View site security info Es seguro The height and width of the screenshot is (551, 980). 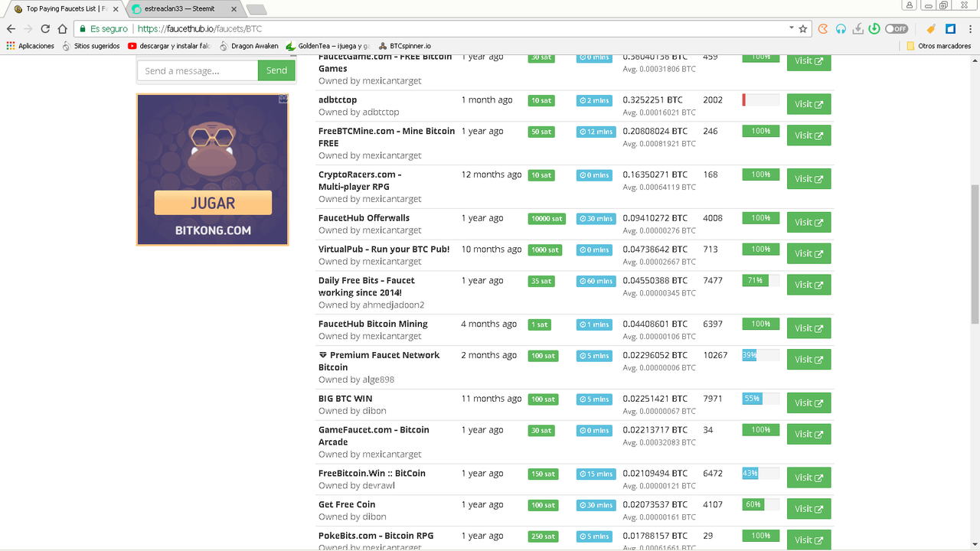(x=103, y=29)
